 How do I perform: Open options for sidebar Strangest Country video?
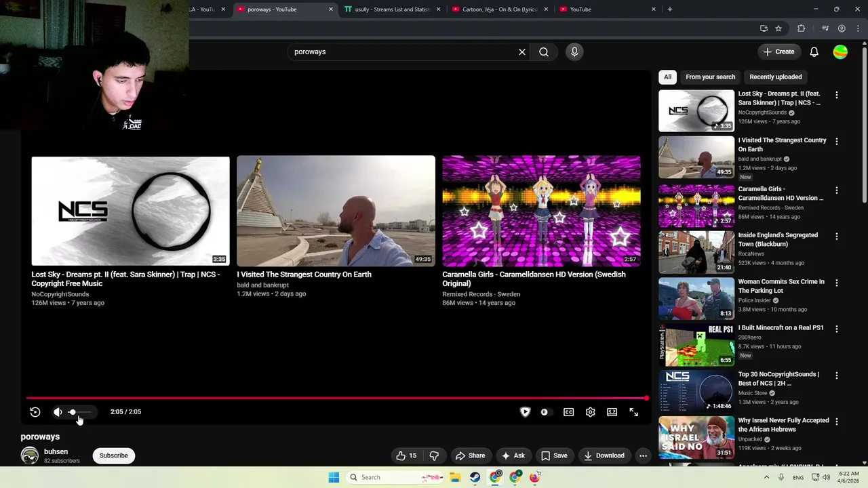point(836,142)
